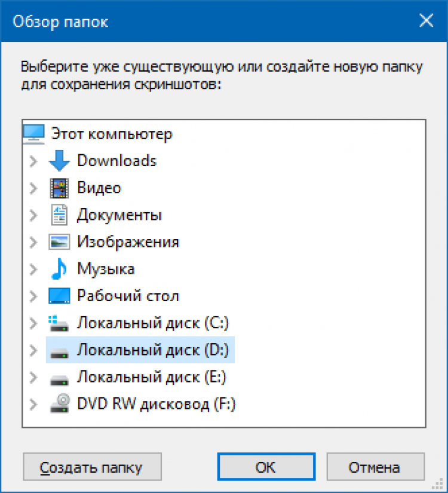Expand the DVD RW дисковод (F:) node

coord(33,405)
